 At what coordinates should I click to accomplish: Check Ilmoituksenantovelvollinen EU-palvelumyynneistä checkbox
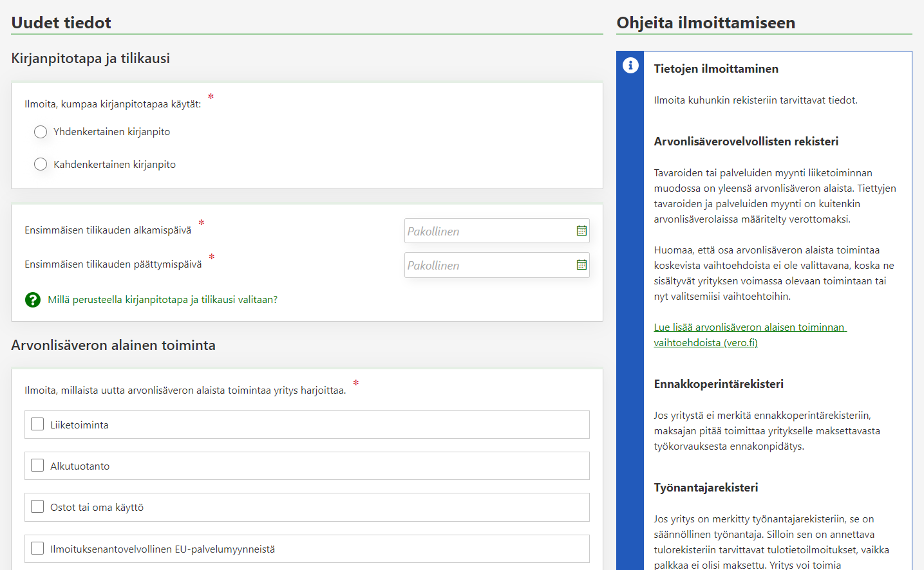37,549
